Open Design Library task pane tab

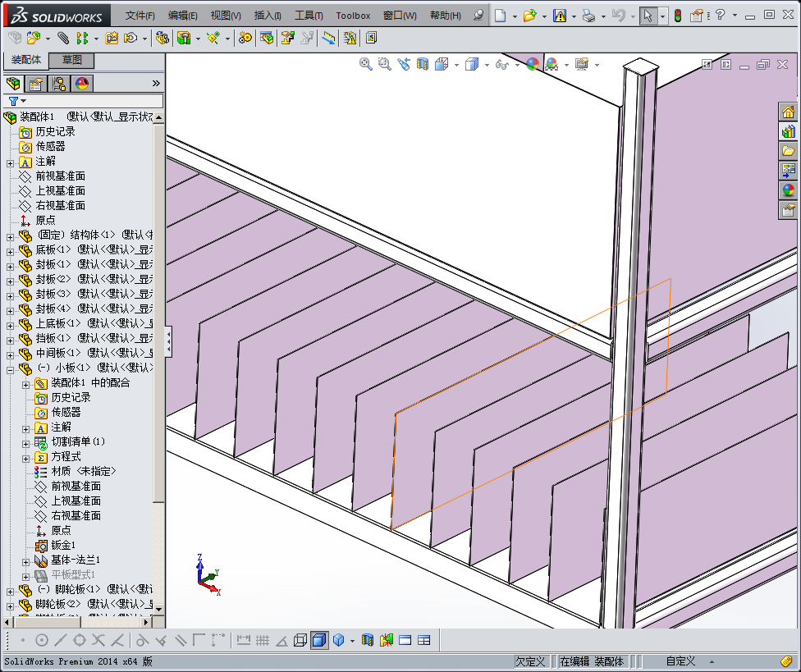[788, 132]
